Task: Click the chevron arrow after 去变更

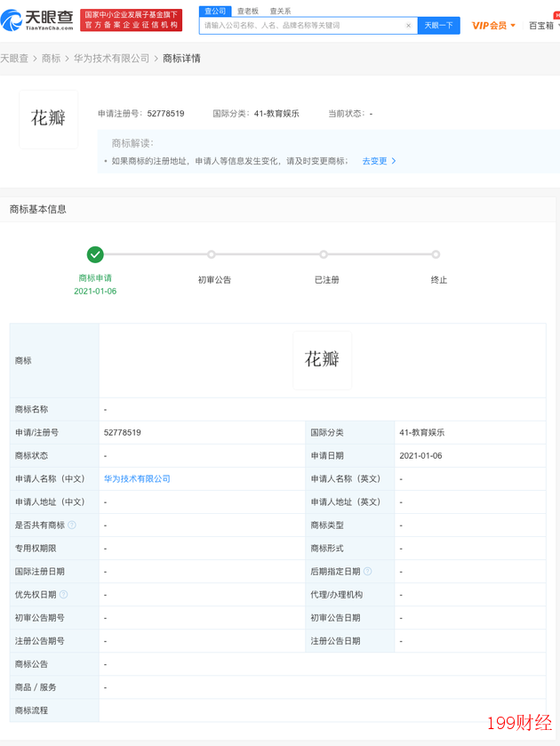Action: (394, 161)
